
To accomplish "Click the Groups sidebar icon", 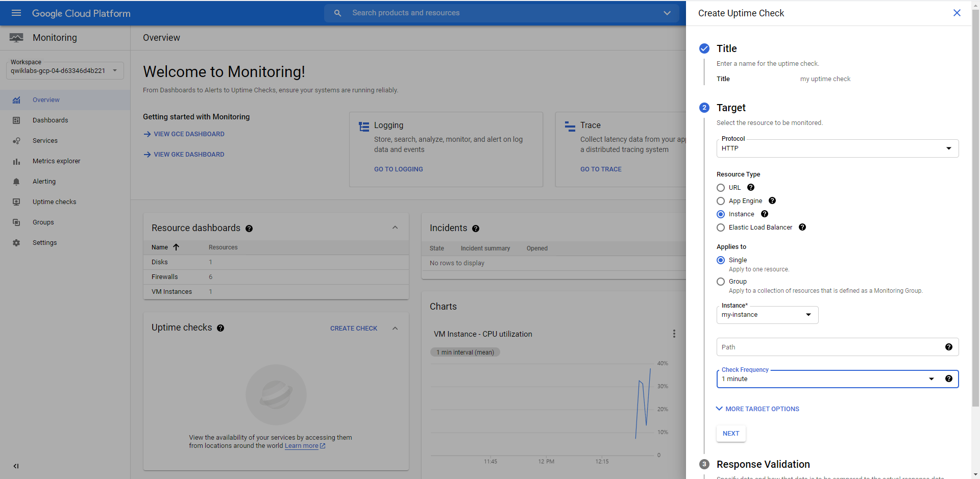I will coord(16,222).
